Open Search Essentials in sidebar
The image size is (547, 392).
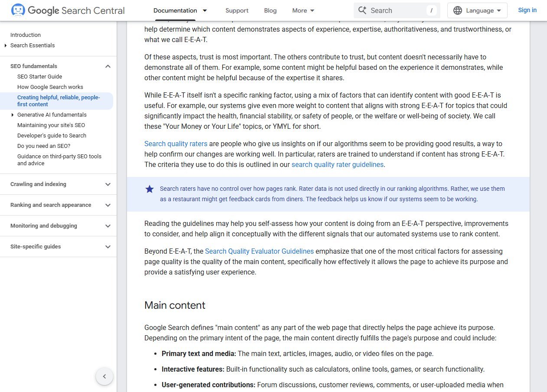pos(33,46)
